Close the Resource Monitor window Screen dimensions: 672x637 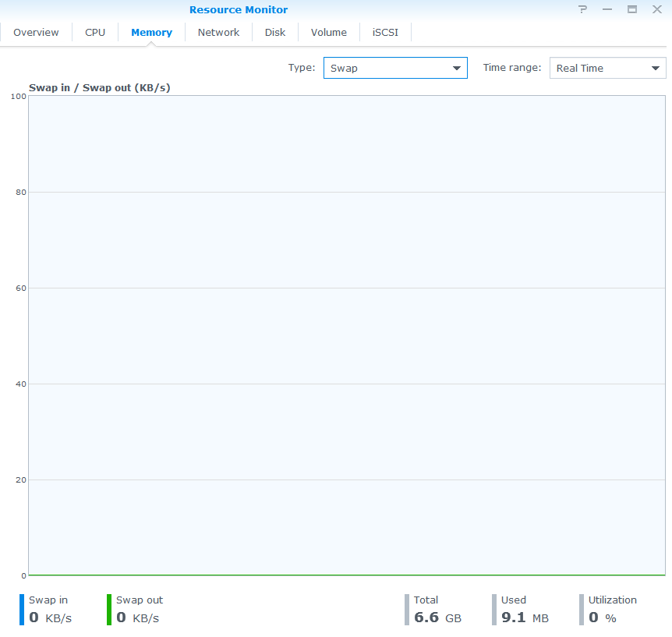(x=656, y=10)
